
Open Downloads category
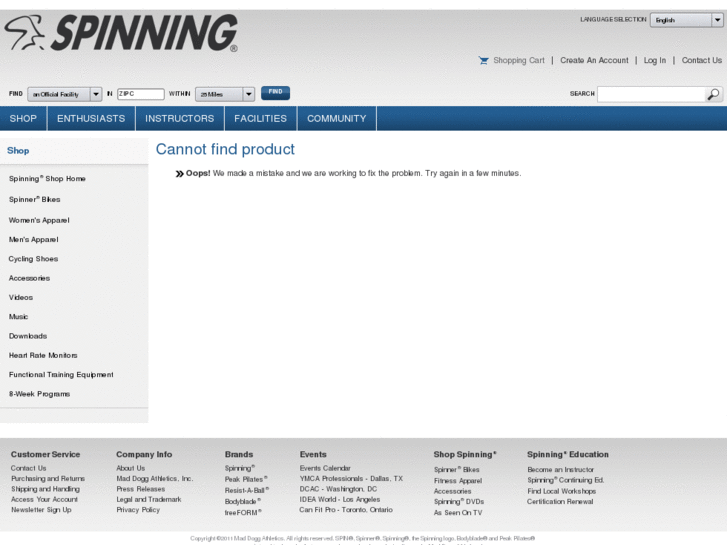click(28, 336)
